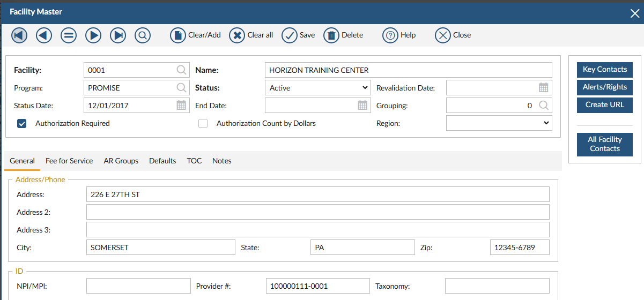This screenshot has height=300, width=644.
Task: Click the Clear all X icon
Action: click(237, 35)
